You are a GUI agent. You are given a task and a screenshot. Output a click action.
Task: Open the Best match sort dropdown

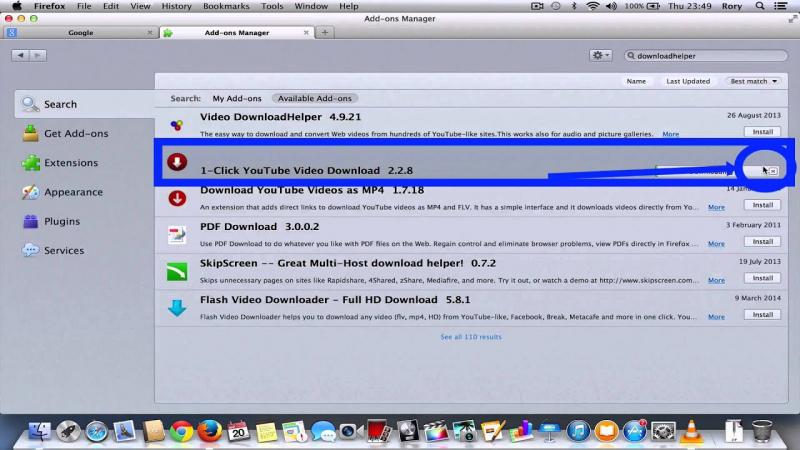(x=754, y=81)
